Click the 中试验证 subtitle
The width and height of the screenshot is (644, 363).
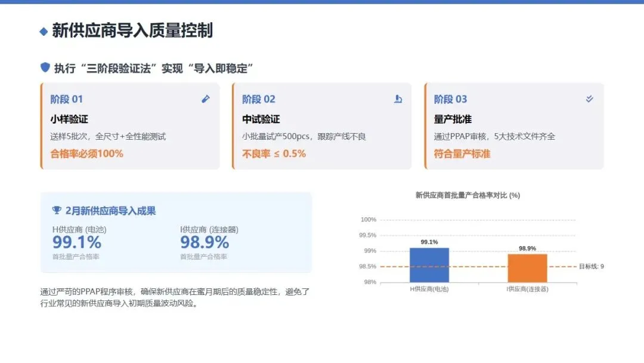tap(261, 119)
